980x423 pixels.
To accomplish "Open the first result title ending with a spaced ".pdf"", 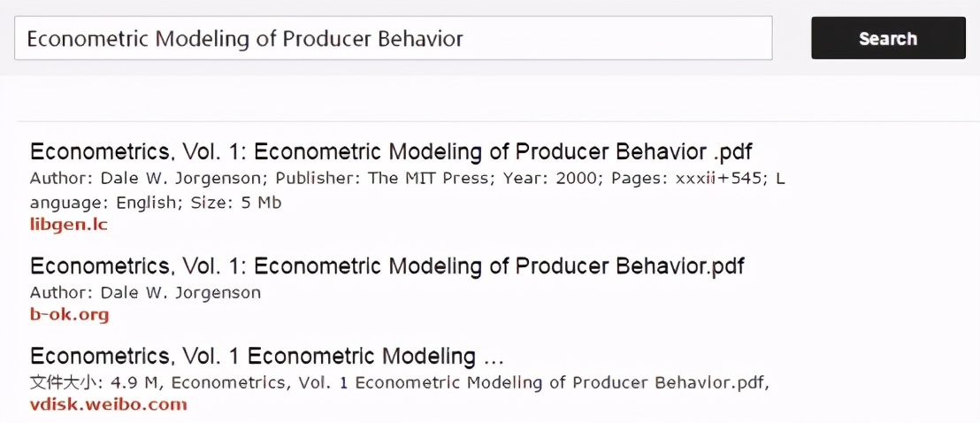I will (391, 151).
